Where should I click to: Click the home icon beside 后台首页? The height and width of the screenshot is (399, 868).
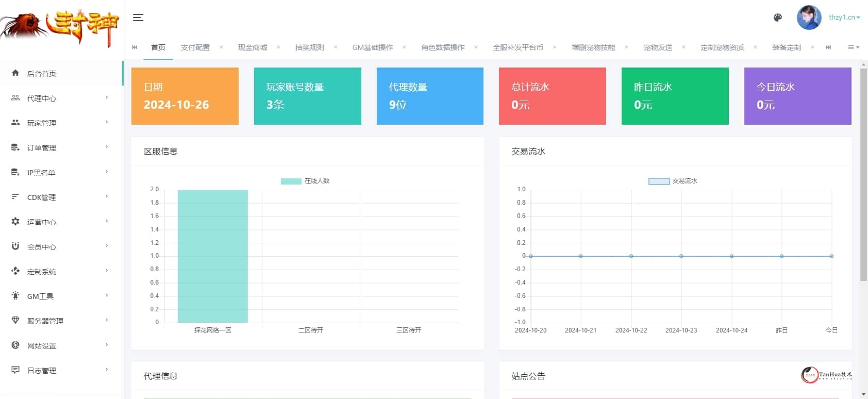15,73
